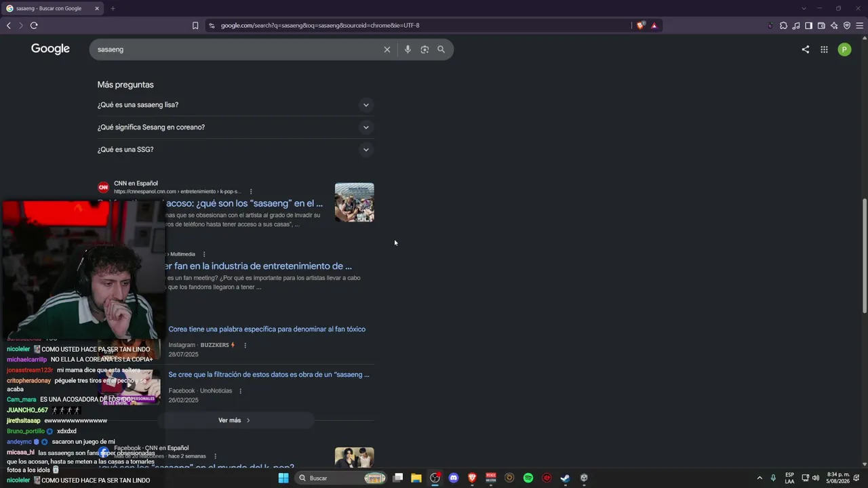Share the search results page
The height and width of the screenshot is (488, 868).
click(806, 49)
